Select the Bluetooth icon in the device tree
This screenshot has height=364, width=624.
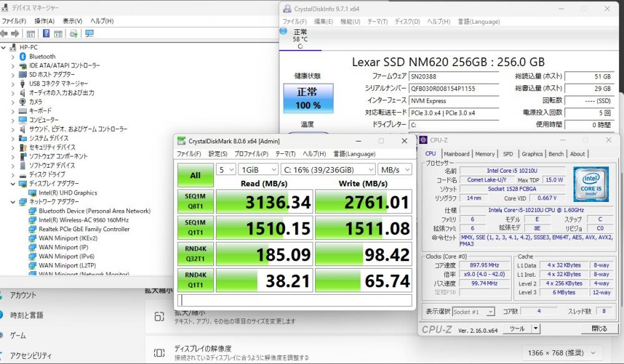coord(22,57)
